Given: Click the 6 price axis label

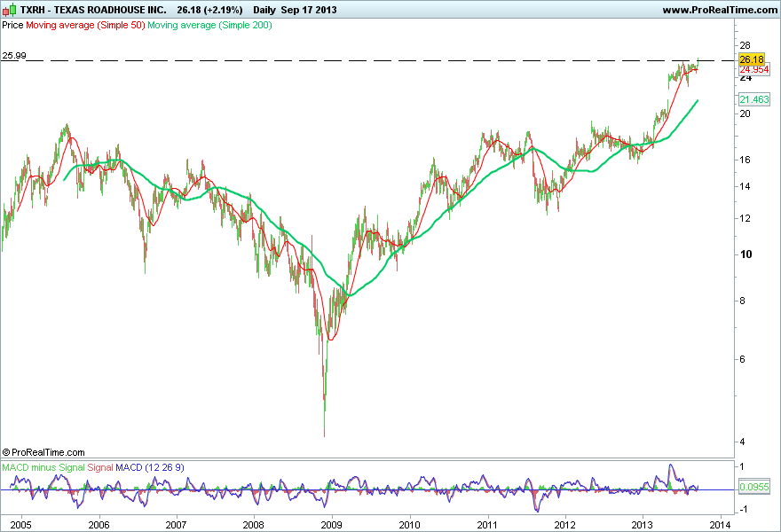Looking at the screenshot, I should (x=743, y=359).
